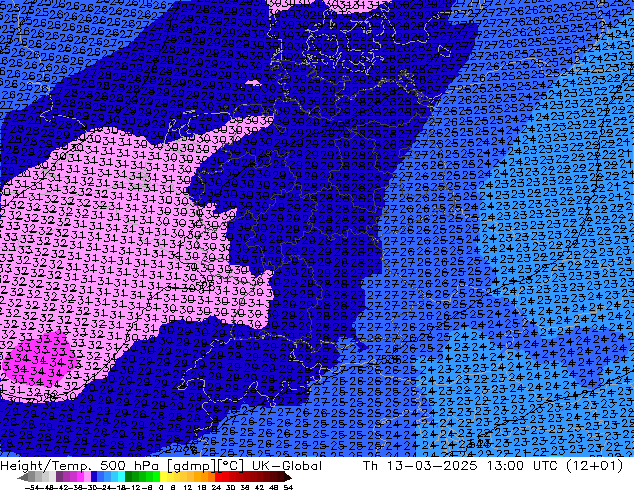The height and width of the screenshot is (490, 634).
Task: Pick the cyan legend swatch near -18
Action: pos(121,476)
